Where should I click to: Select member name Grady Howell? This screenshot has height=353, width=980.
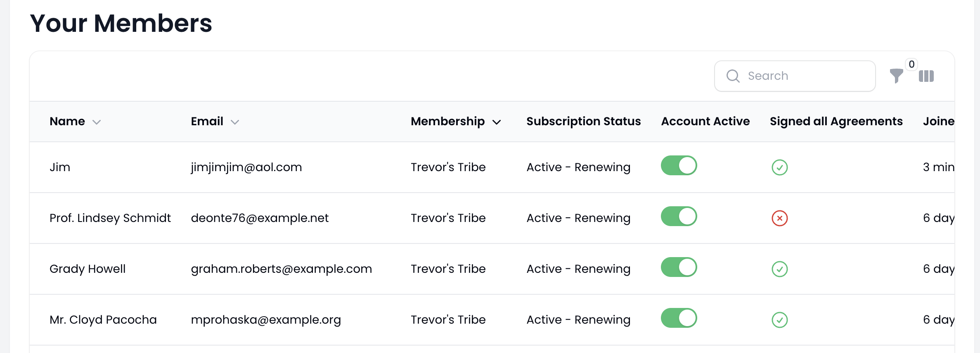click(88, 269)
